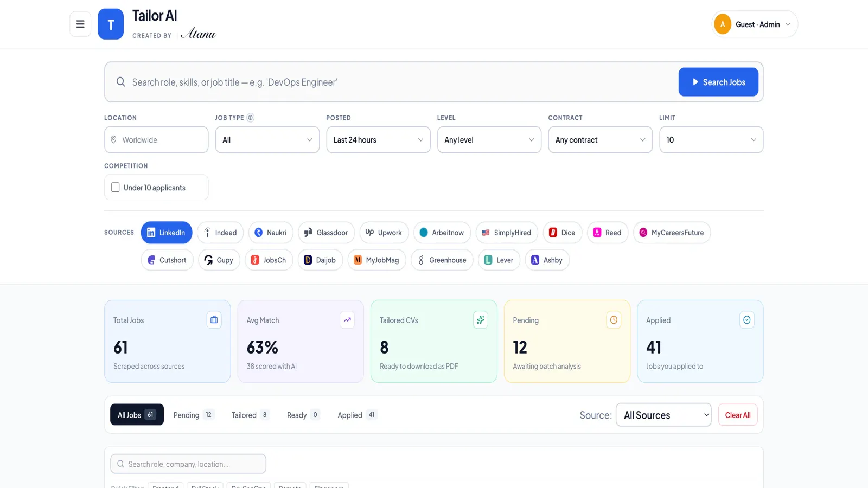Click the clock icon on Pending card

(x=614, y=320)
